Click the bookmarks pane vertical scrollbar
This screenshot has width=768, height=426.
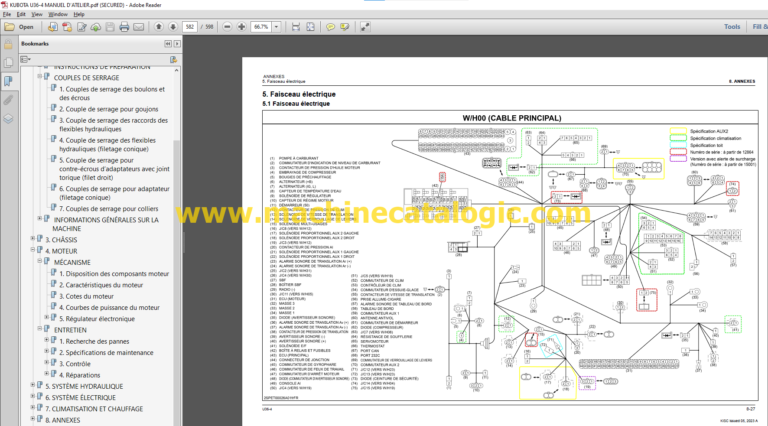click(x=177, y=246)
